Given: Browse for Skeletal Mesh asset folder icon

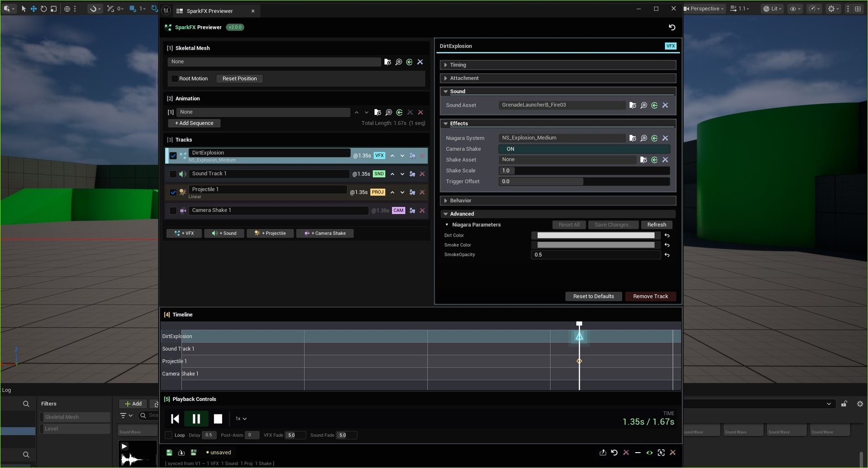Looking at the screenshot, I should pos(388,62).
